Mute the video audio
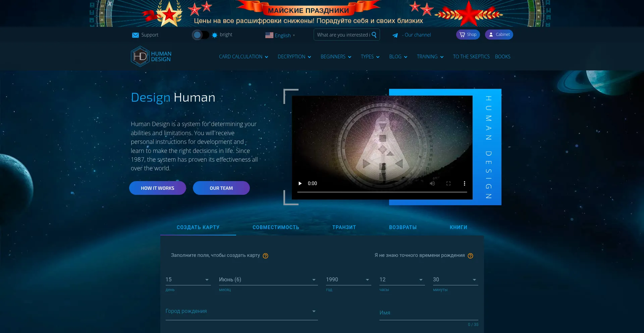 tap(432, 183)
